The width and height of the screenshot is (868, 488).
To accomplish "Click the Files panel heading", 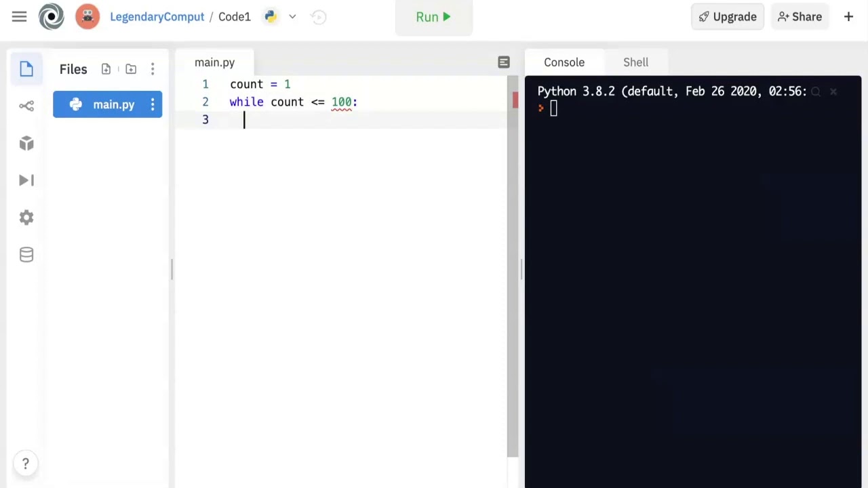I will click(x=73, y=69).
